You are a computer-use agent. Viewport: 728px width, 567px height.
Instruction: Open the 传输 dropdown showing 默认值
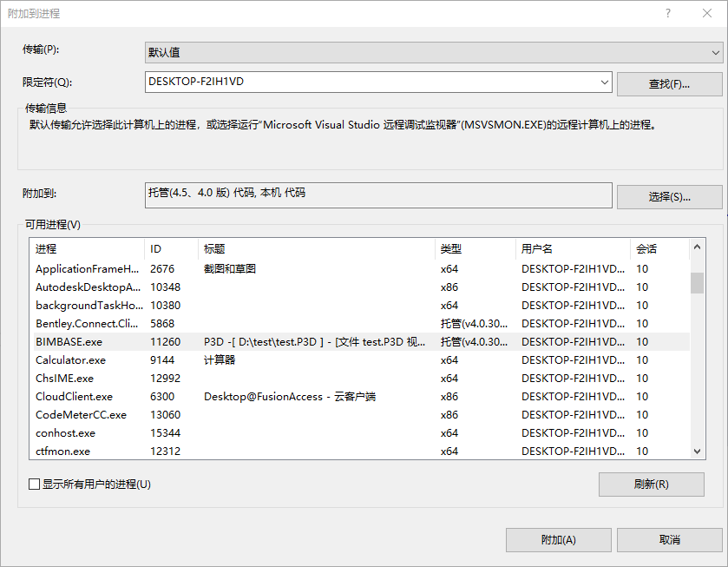pos(434,52)
